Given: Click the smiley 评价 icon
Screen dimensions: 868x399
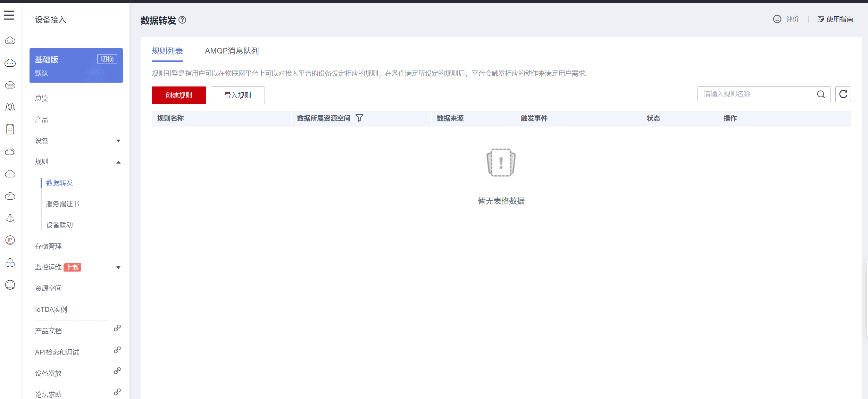Looking at the screenshot, I should (x=777, y=19).
